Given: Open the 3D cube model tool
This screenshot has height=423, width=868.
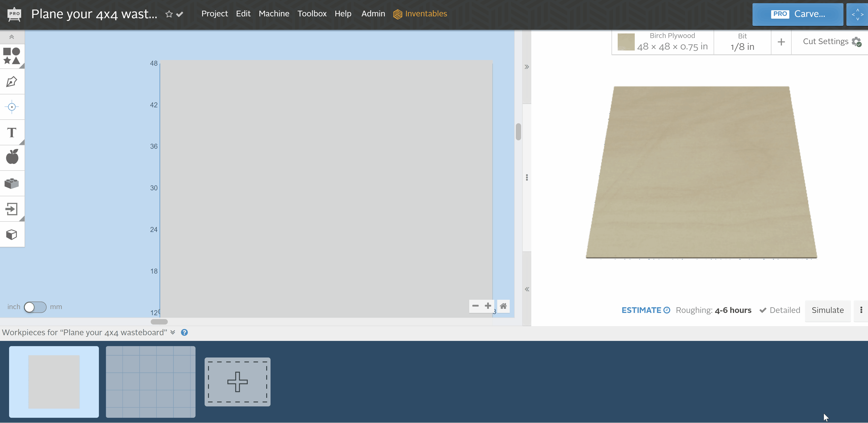Looking at the screenshot, I should 12,235.
